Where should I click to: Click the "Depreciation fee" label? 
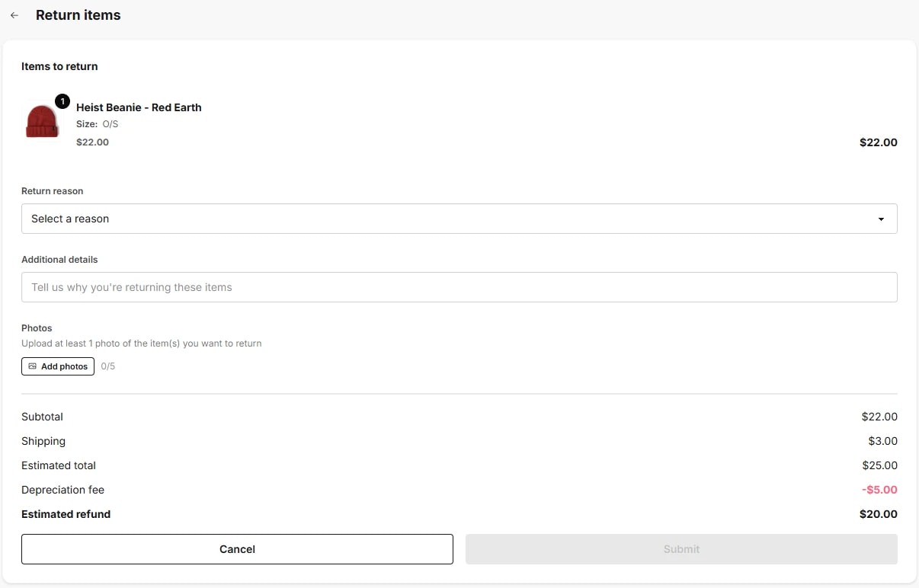coord(62,490)
